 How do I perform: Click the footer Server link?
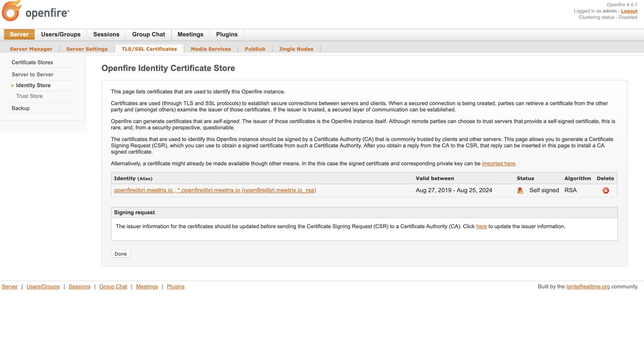point(10,286)
